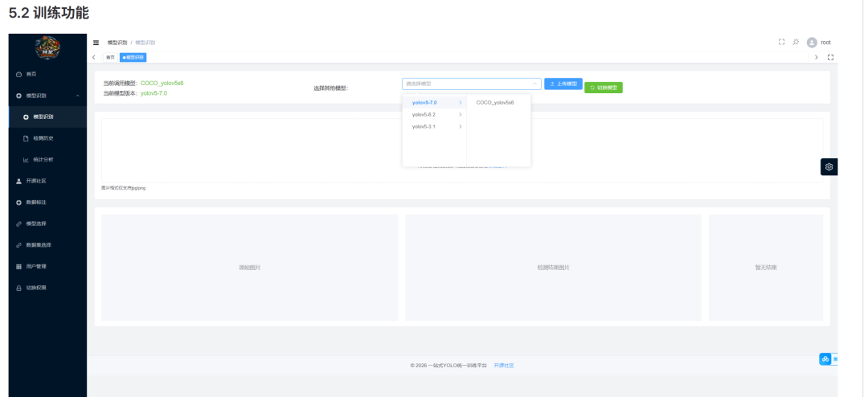Click the clock icon for 首页 in sidebar

click(18, 74)
